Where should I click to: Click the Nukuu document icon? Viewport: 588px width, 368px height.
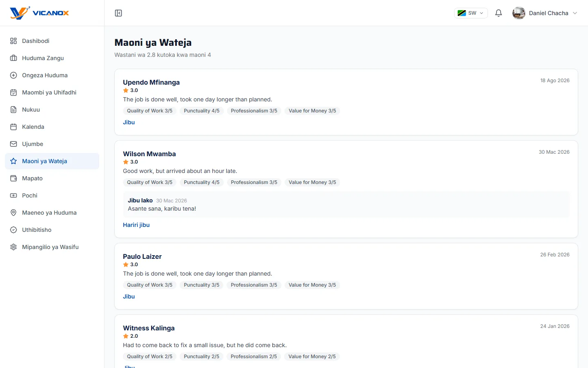coord(13,110)
